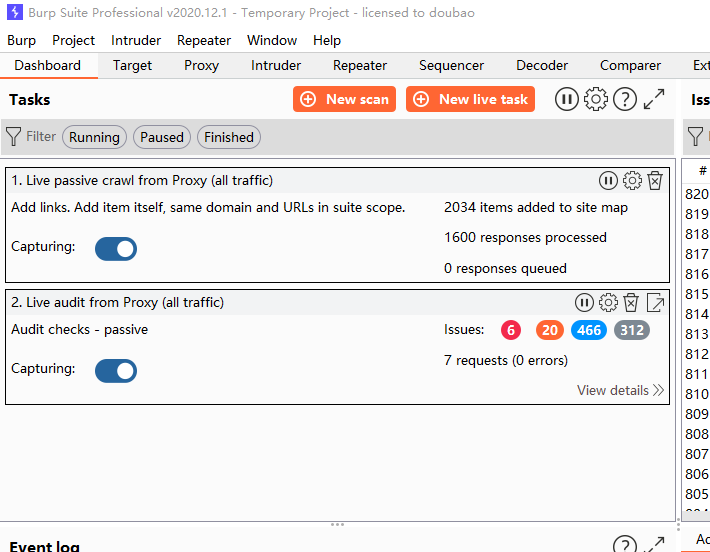This screenshot has width=710, height=552.
Task: Click the grey info severity badge 312
Action: coord(632,330)
